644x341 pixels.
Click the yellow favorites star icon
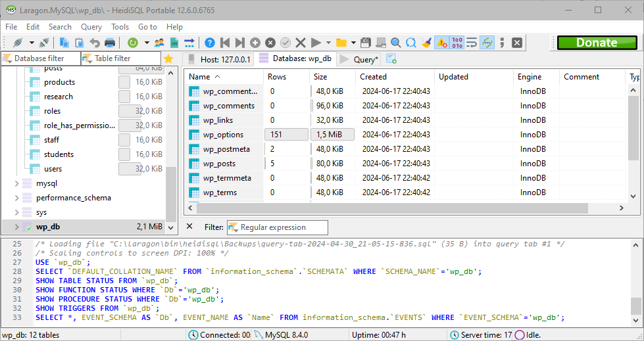(x=168, y=58)
